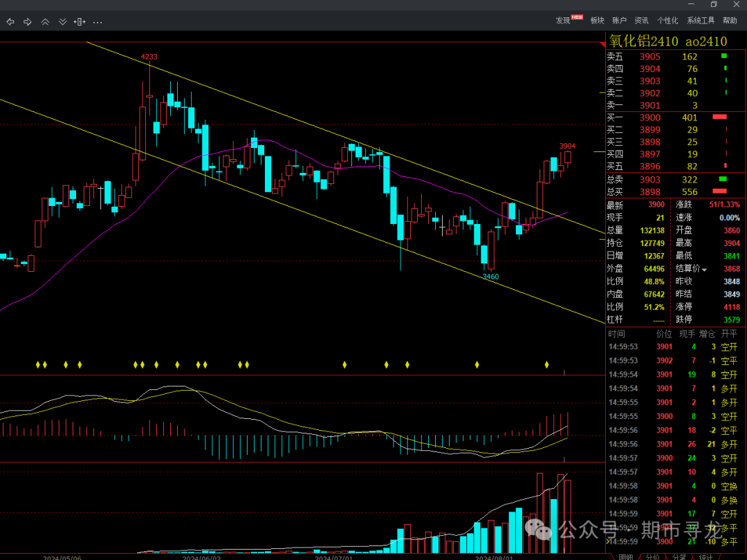Viewport: 747px width, 560px height.
Task: Click the forward arrow navigation icon
Action: 28,22
